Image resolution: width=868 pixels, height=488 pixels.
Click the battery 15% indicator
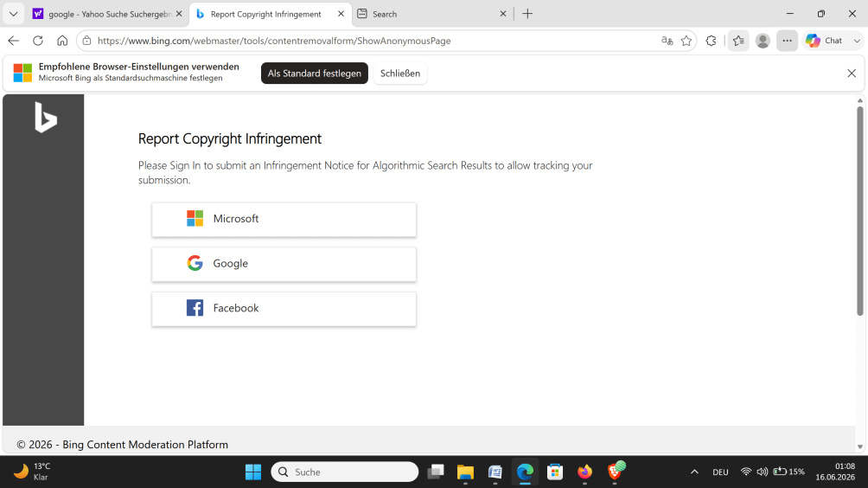pyautogui.click(x=788, y=472)
